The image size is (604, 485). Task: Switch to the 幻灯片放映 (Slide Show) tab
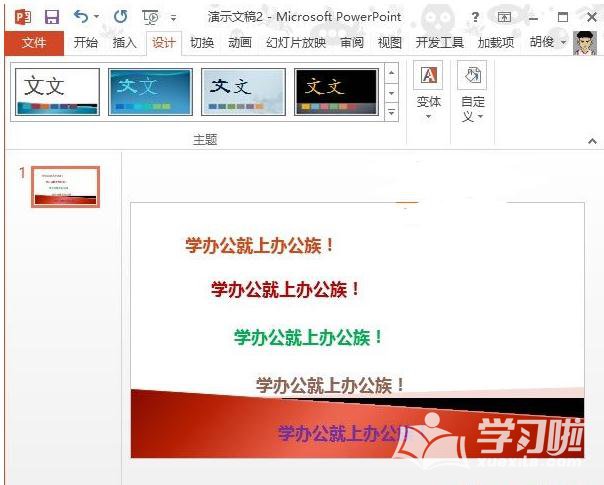[x=296, y=42]
